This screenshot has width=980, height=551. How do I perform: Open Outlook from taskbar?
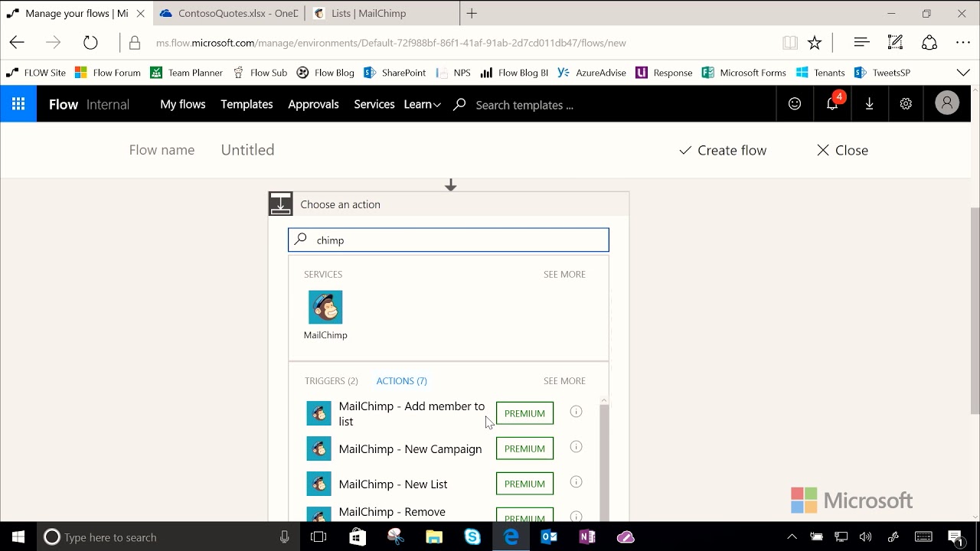tap(549, 537)
